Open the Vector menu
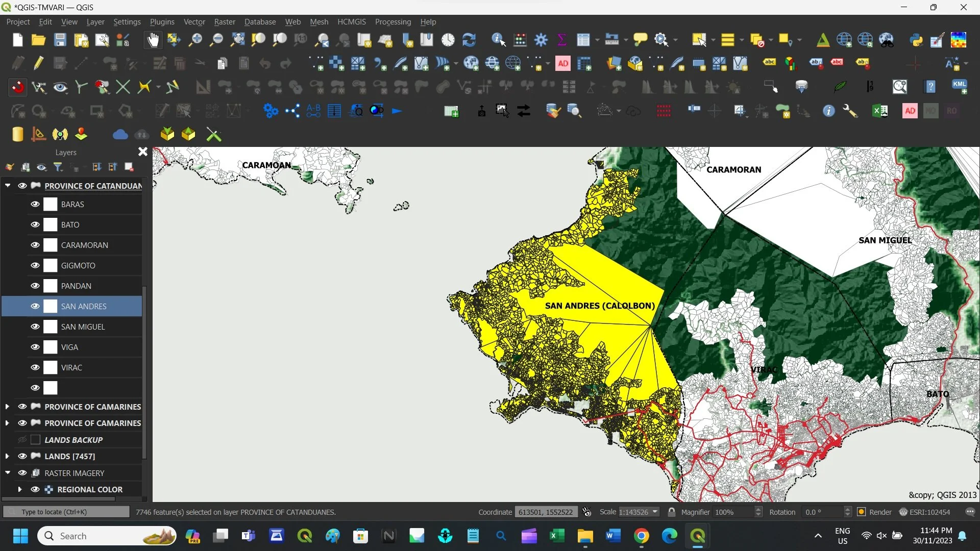This screenshot has width=980, height=551. point(194,22)
